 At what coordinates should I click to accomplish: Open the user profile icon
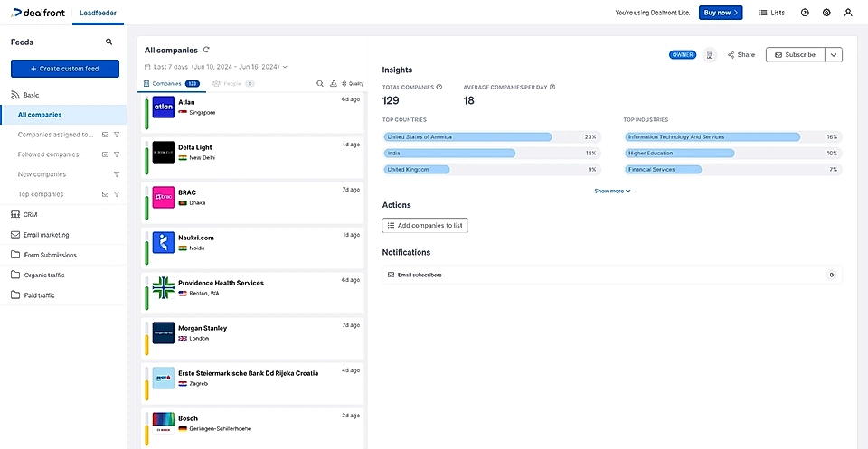(x=848, y=12)
